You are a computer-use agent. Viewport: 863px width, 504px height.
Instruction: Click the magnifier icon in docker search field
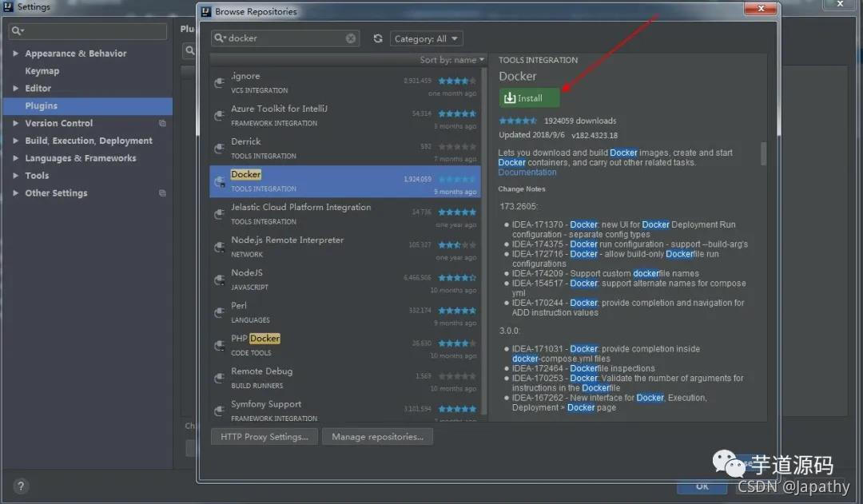pyautogui.click(x=220, y=38)
